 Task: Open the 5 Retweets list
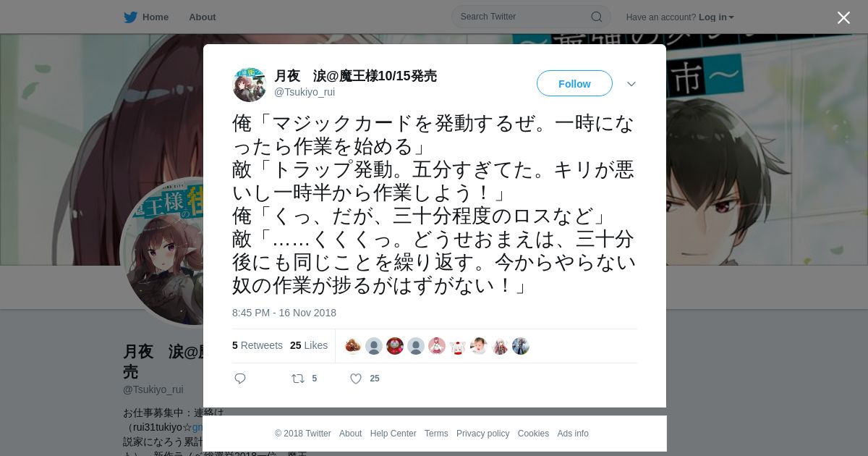point(258,345)
